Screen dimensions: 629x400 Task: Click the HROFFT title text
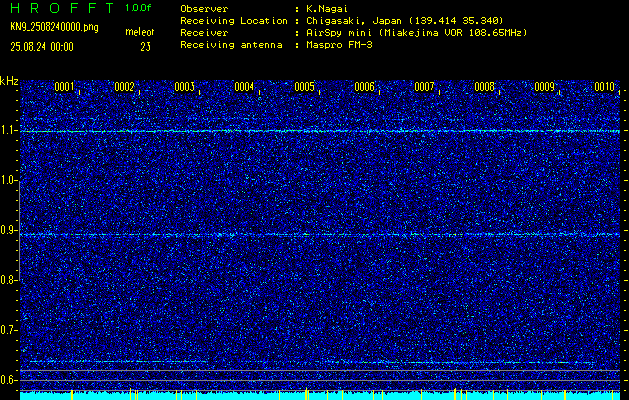click(x=62, y=8)
